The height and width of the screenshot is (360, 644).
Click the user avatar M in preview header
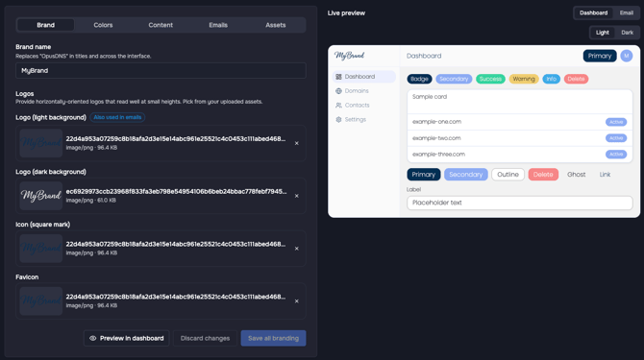point(627,56)
